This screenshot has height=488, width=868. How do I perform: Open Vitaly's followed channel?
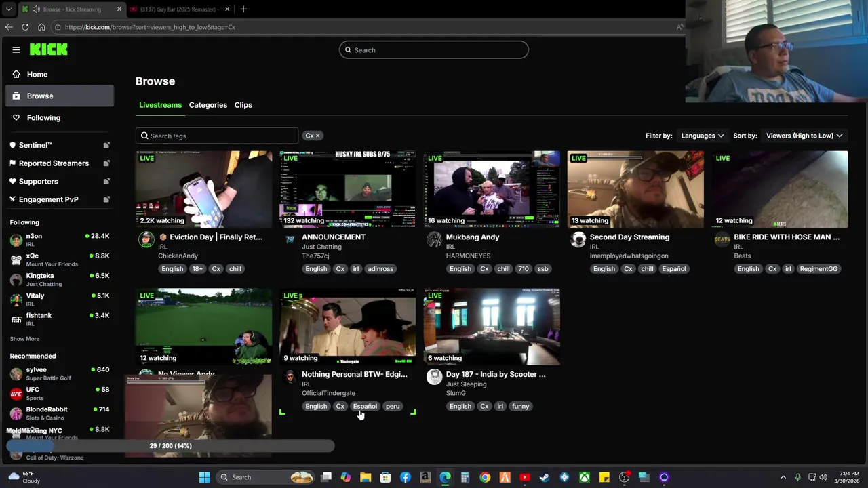(x=60, y=299)
